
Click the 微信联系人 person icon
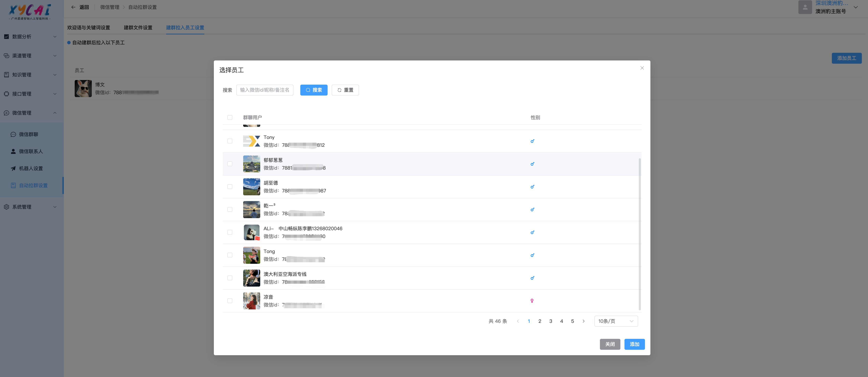(13, 152)
